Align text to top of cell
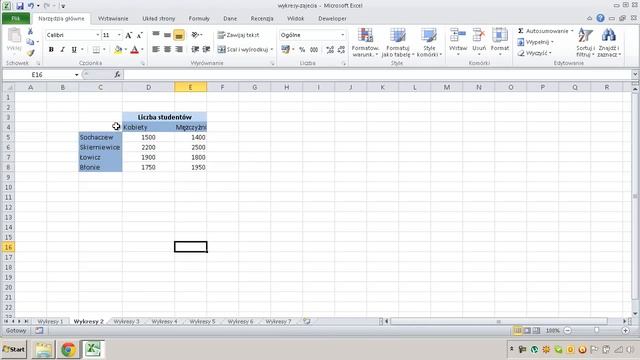The image size is (640, 360). (156, 35)
